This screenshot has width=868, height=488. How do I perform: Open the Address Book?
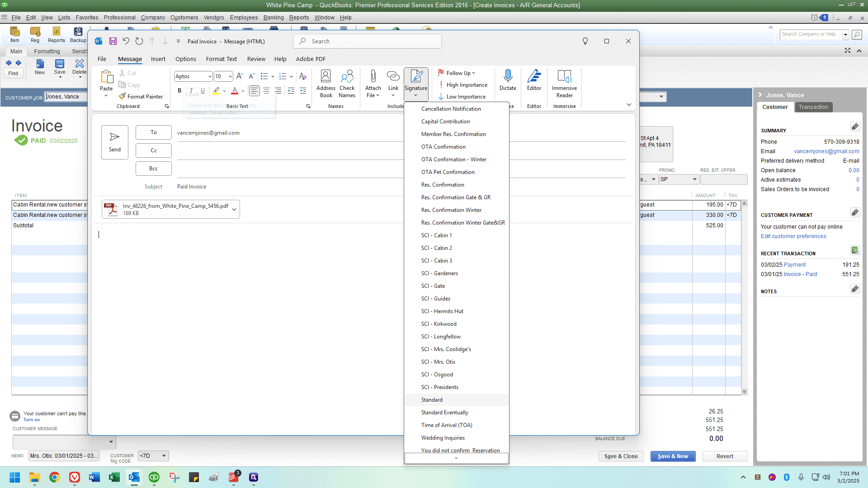pyautogui.click(x=326, y=84)
